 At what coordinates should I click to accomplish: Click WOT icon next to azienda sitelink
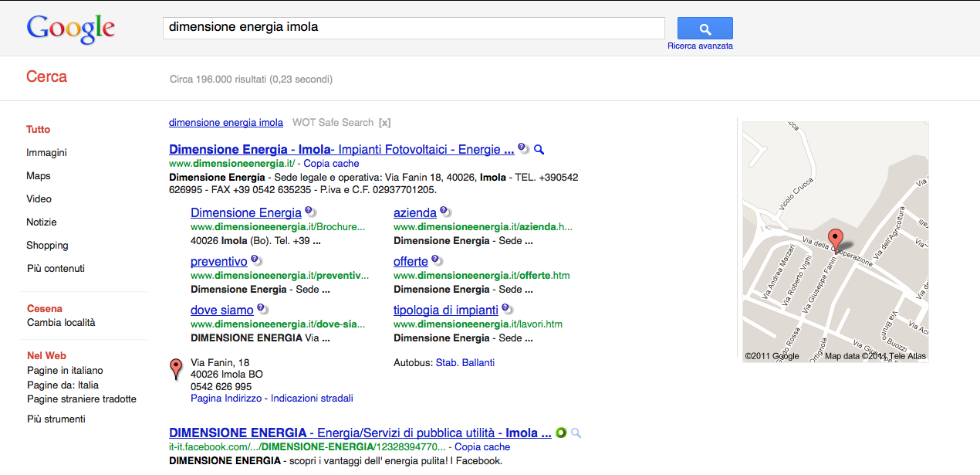point(444,212)
